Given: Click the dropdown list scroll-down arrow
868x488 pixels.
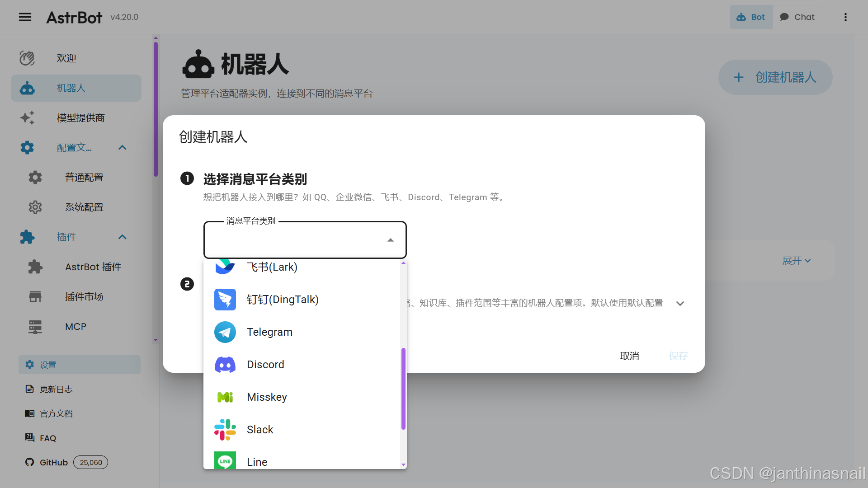Looking at the screenshot, I should [403, 465].
